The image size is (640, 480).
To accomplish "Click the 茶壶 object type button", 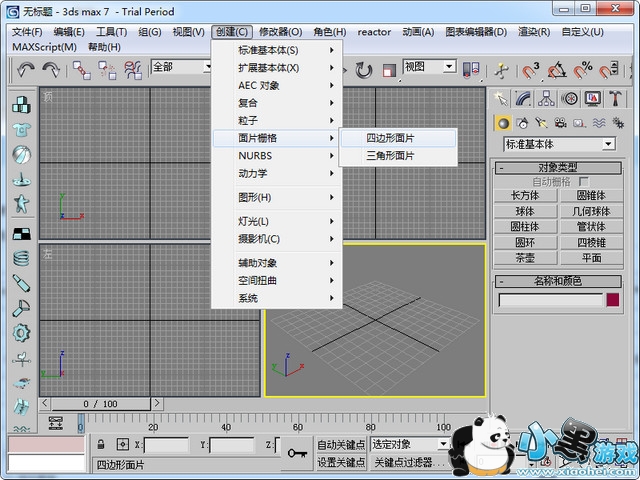I will point(525,257).
